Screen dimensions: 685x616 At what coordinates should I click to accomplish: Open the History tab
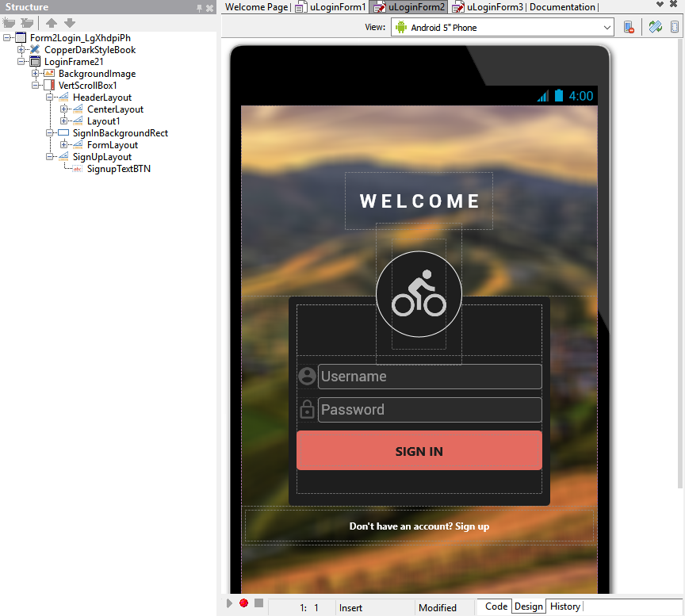click(564, 606)
